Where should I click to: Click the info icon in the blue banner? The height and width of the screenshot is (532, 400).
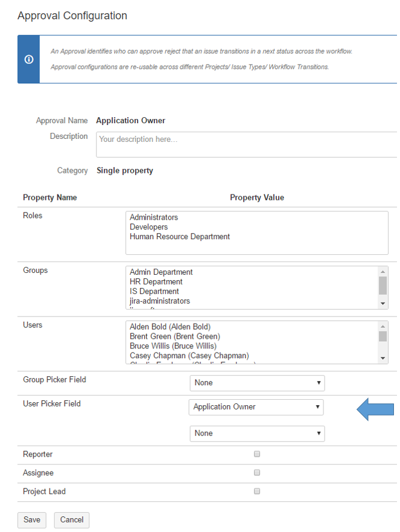(x=28, y=59)
